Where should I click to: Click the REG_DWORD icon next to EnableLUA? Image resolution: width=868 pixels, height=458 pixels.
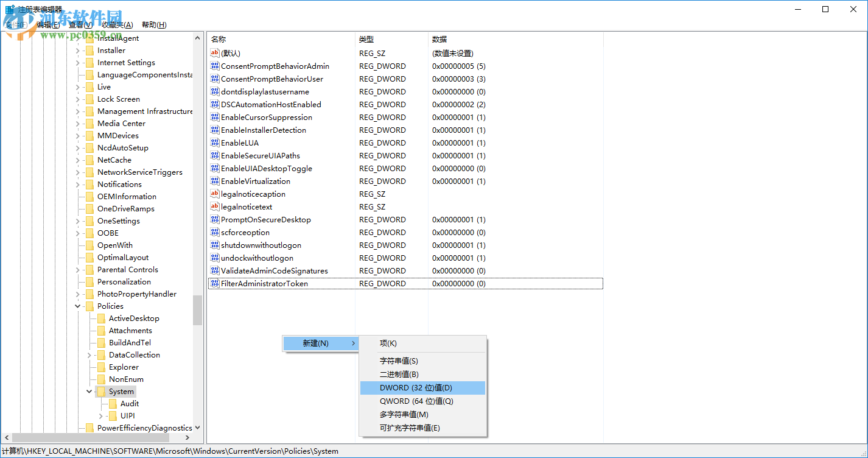214,143
